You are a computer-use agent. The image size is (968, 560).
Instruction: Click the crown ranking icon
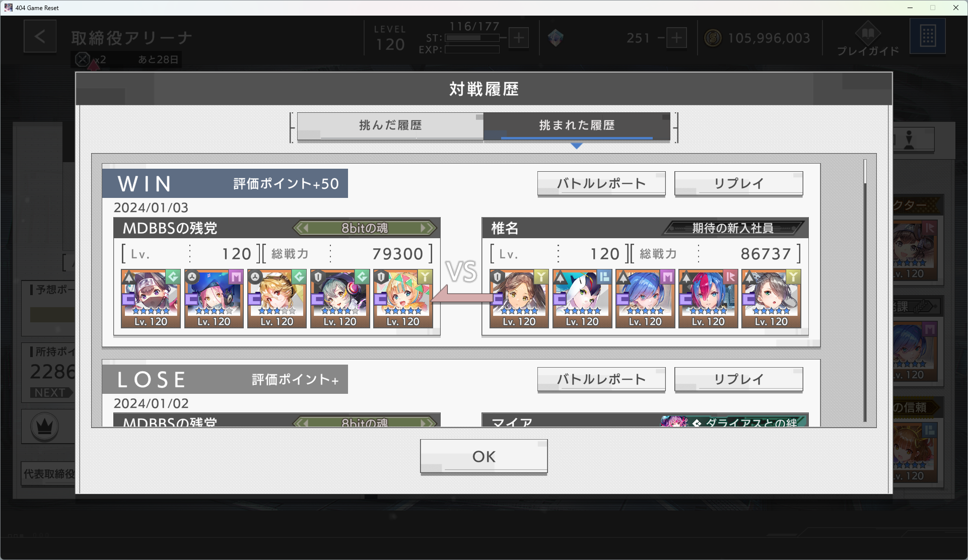[45, 427]
